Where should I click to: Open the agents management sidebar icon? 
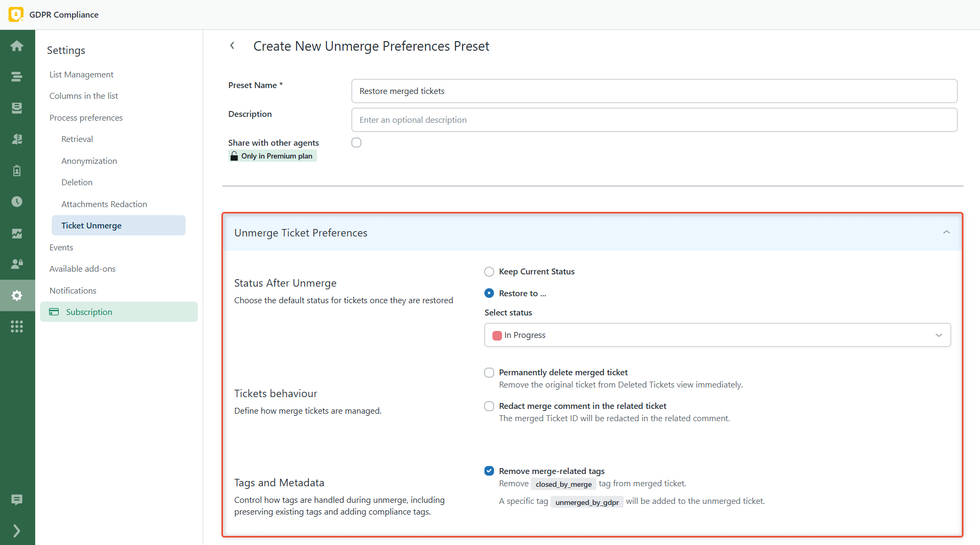[x=17, y=139]
